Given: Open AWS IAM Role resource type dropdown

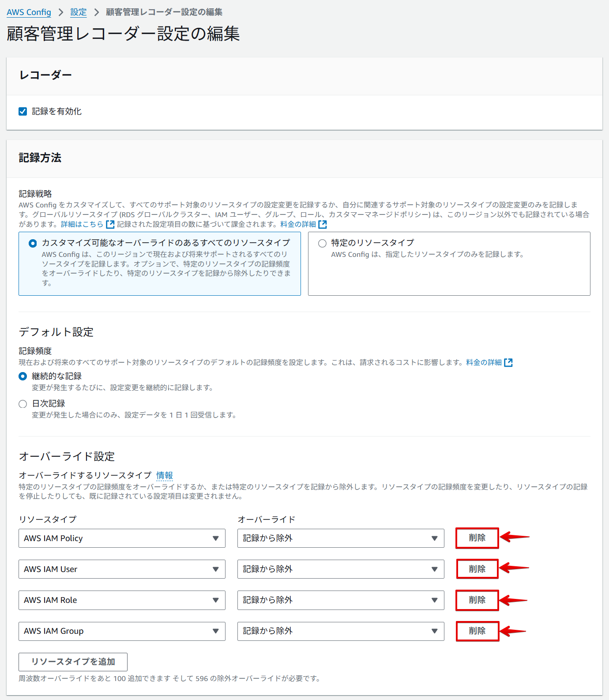Looking at the screenshot, I should pos(122,600).
